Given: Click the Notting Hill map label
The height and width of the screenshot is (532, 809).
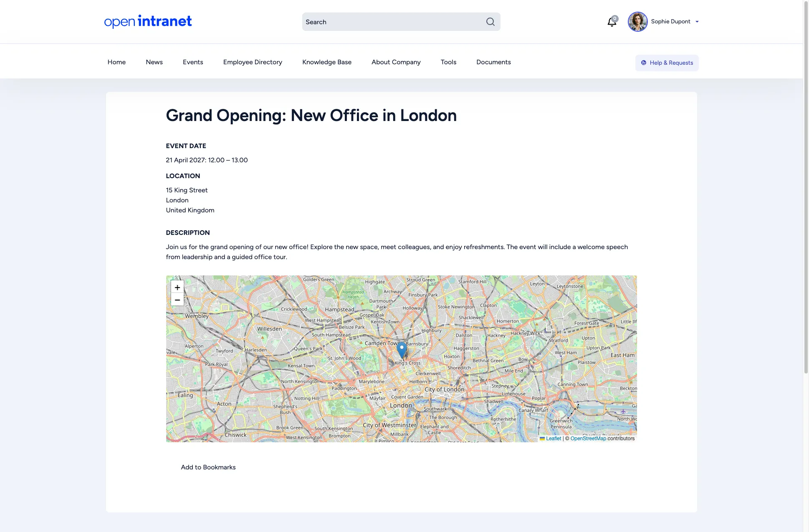Looking at the screenshot, I should [306, 398].
